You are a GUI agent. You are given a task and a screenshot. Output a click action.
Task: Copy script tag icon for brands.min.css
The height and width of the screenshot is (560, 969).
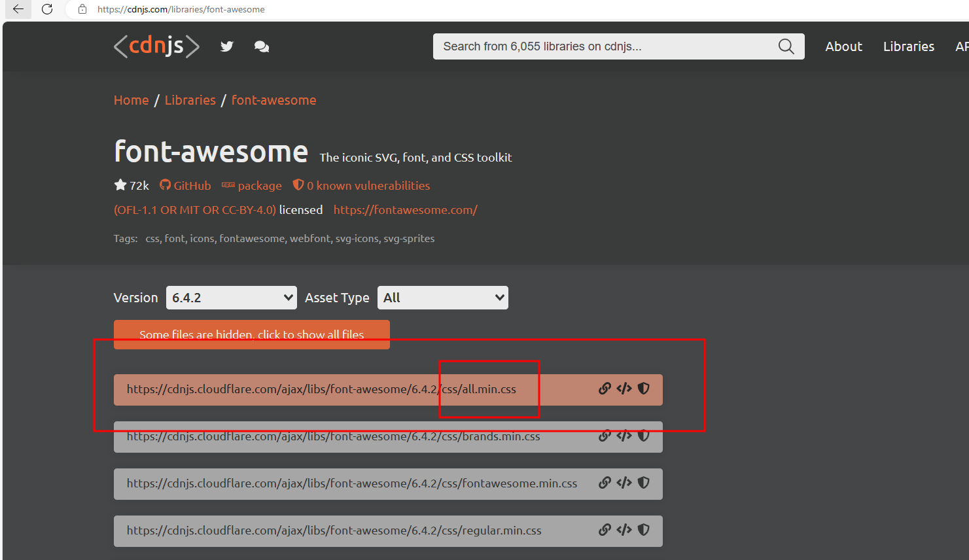(x=624, y=436)
